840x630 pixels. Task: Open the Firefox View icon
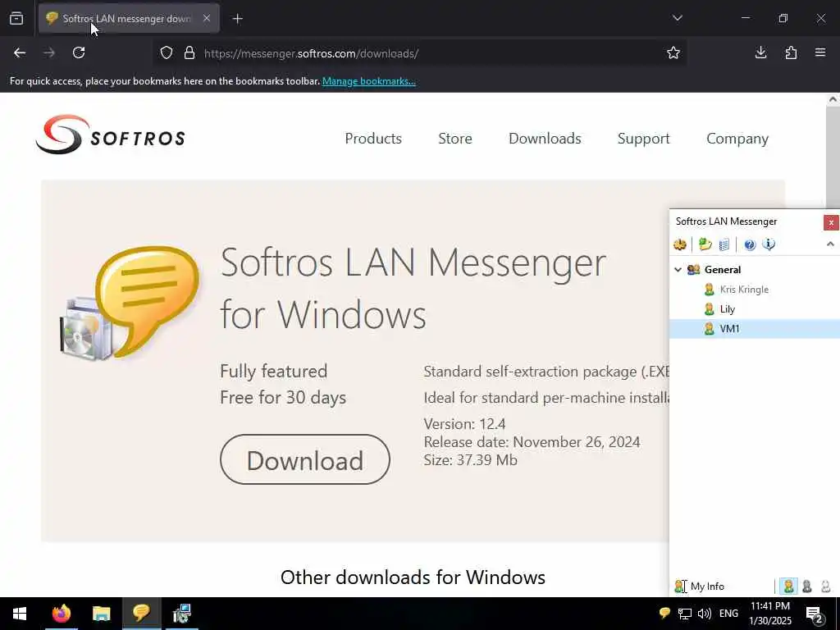[16, 19]
